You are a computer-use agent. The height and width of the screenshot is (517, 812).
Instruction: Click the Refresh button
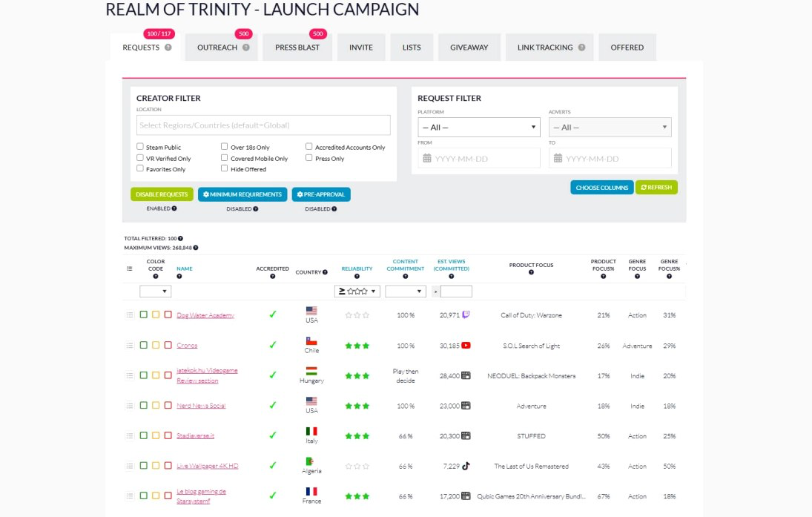tap(656, 188)
